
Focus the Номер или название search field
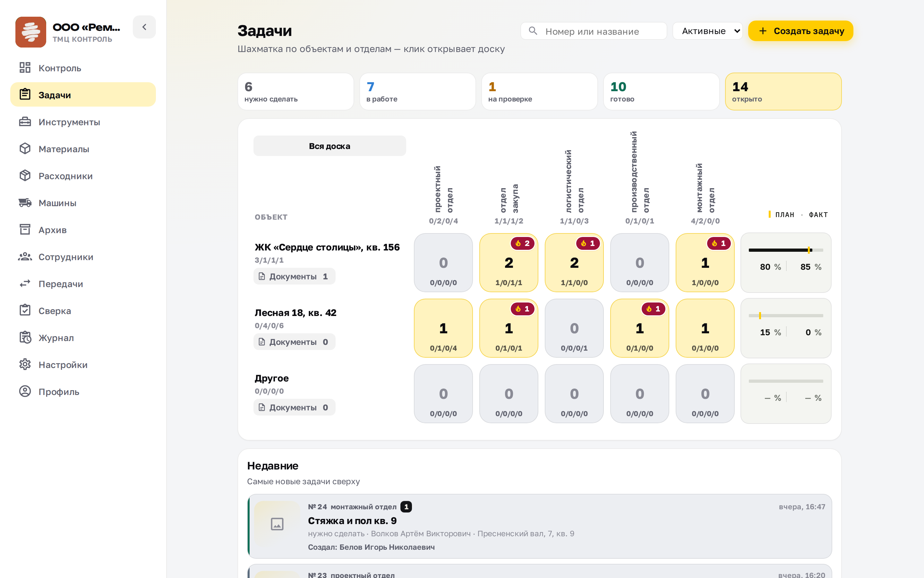pyautogui.click(x=594, y=31)
